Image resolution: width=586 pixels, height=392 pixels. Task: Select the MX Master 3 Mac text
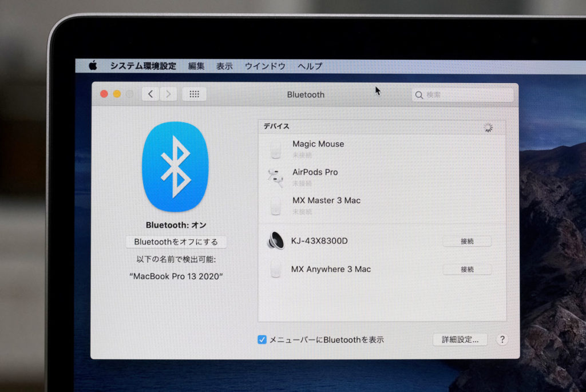(326, 201)
